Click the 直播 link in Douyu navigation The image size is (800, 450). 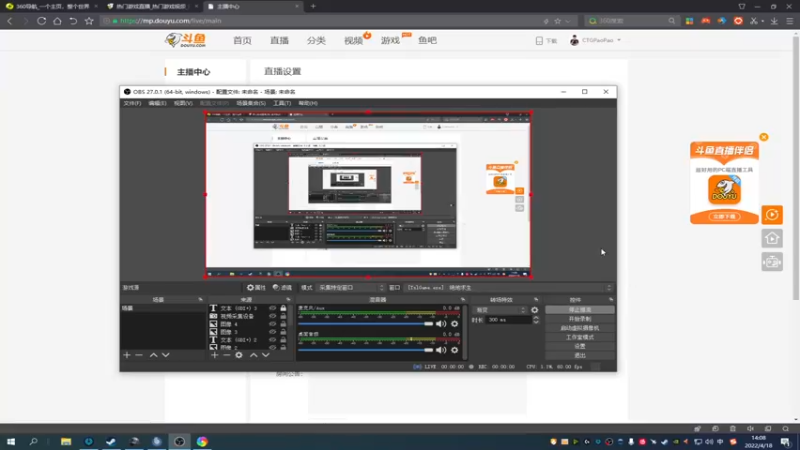280,40
